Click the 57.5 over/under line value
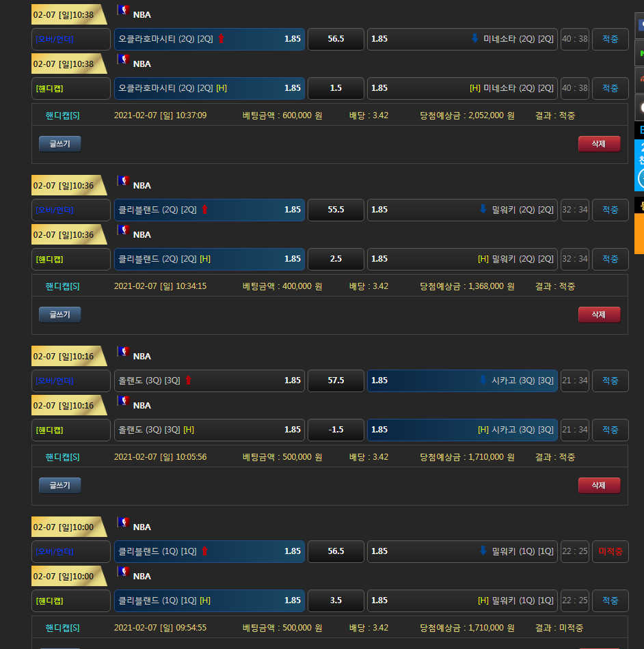 point(336,381)
